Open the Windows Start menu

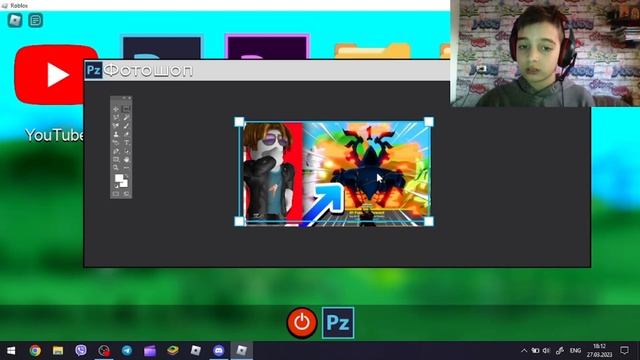click(11, 351)
